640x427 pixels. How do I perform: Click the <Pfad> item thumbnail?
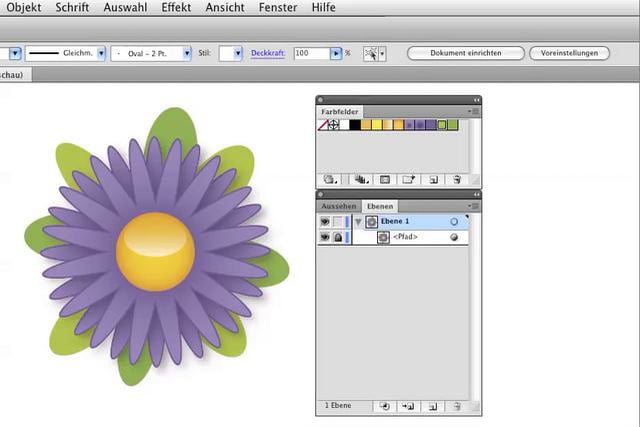pos(383,237)
